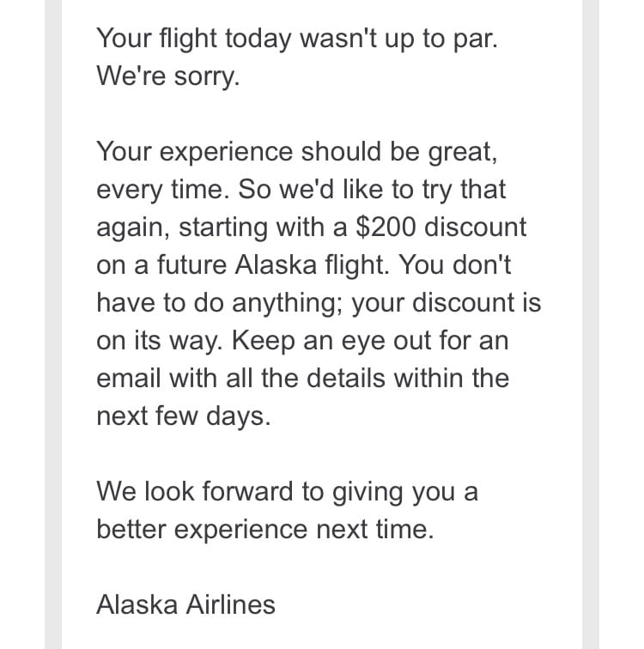Click the "Your flight today wasn't up to par" line

295,39
